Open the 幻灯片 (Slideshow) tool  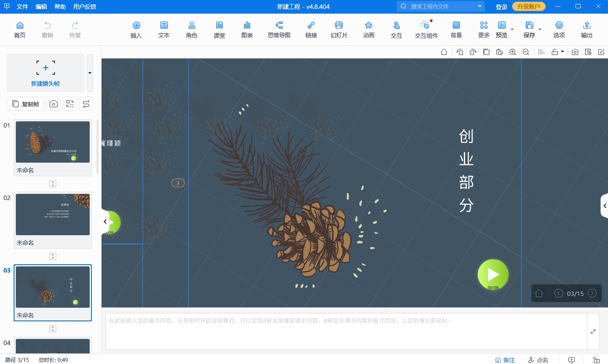tap(339, 30)
